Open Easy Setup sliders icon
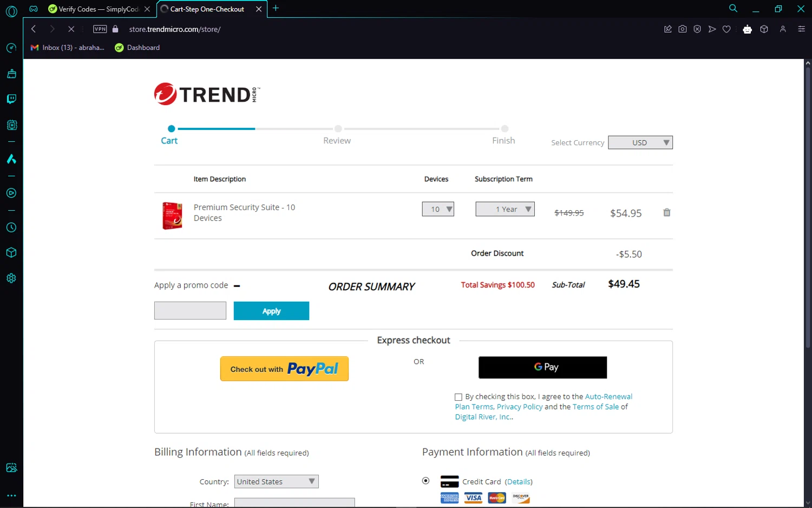 (802, 29)
